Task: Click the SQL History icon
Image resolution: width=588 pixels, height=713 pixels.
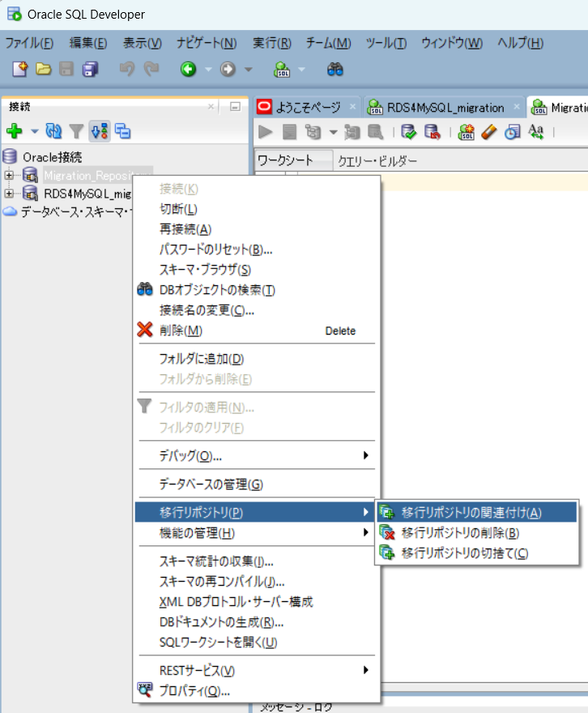Action: pyautogui.click(x=512, y=132)
